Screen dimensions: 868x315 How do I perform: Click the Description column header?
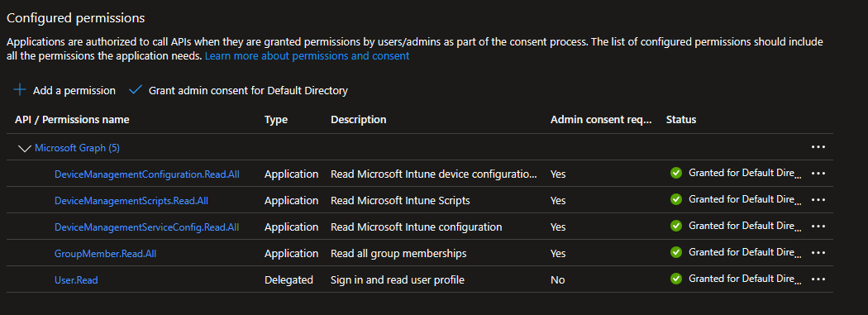click(x=359, y=120)
